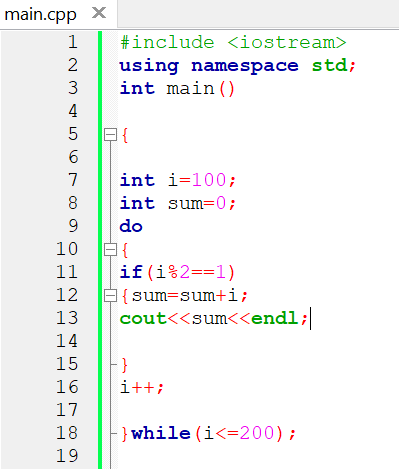Screen dimensions: 399x469
Task: Collapse the if block fold on line 12
Action: 110,296
